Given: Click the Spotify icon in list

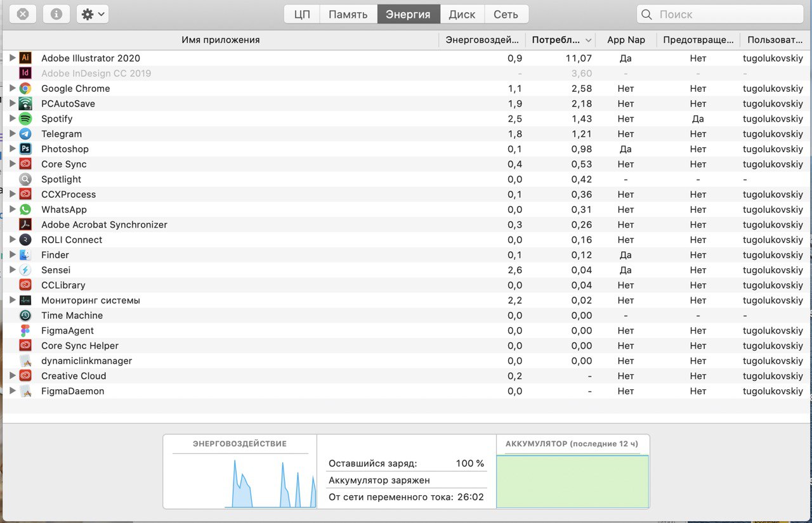Looking at the screenshot, I should coord(25,119).
